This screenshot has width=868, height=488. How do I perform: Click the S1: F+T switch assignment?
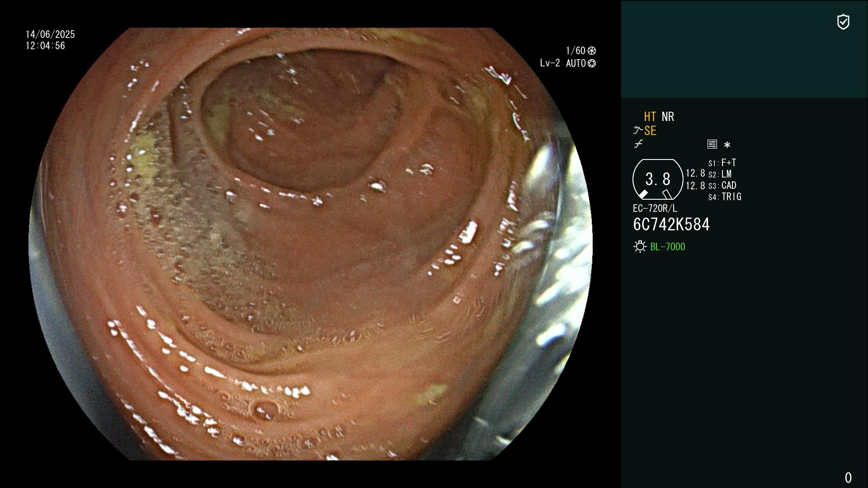(x=722, y=163)
